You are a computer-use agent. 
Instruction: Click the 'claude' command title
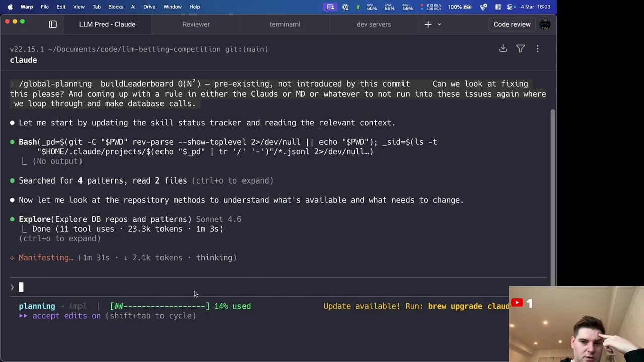point(23,60)
